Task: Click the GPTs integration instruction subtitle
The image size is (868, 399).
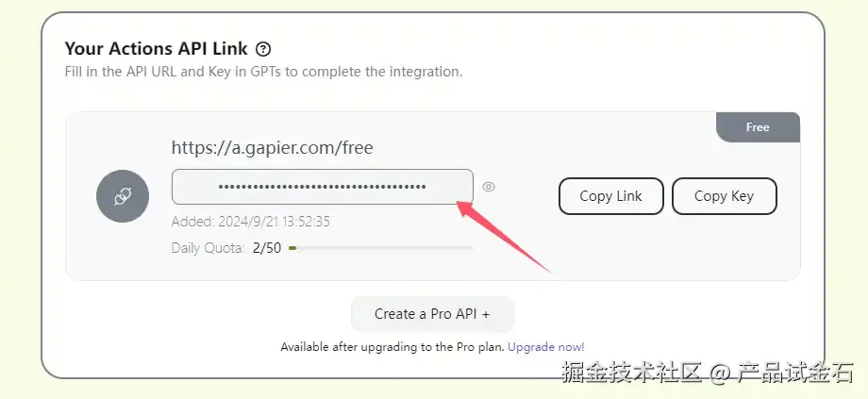Action: coord(263,72)
